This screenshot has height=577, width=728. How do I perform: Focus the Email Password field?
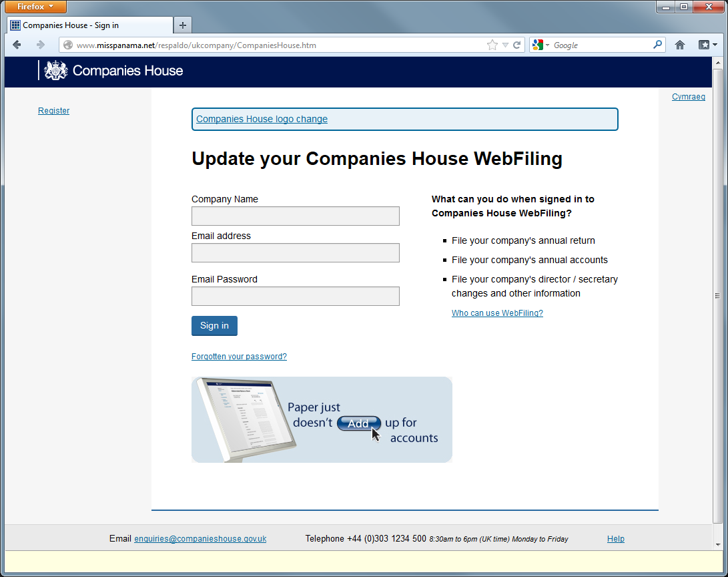296,296
